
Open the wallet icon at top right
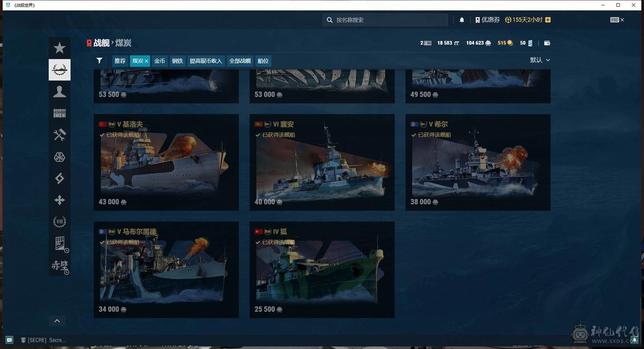pyautogui.click(x=547, y=43)
